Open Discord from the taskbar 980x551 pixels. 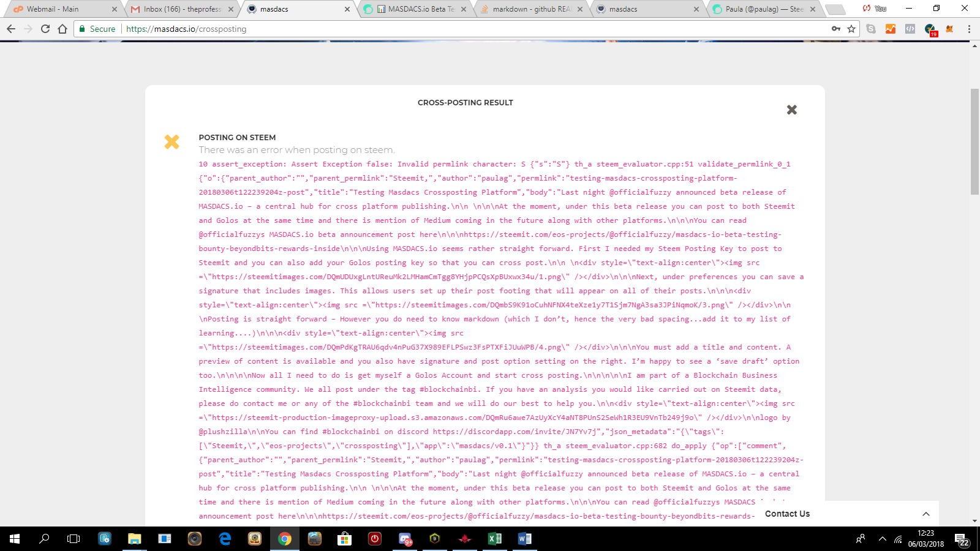[405, 539]
